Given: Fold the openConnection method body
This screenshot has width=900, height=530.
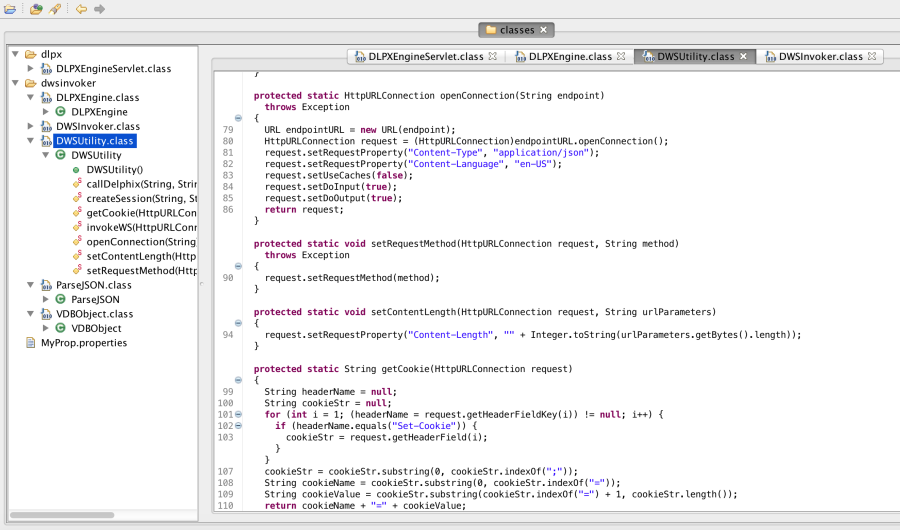Looking at the screenshot, I should (238, 118).
